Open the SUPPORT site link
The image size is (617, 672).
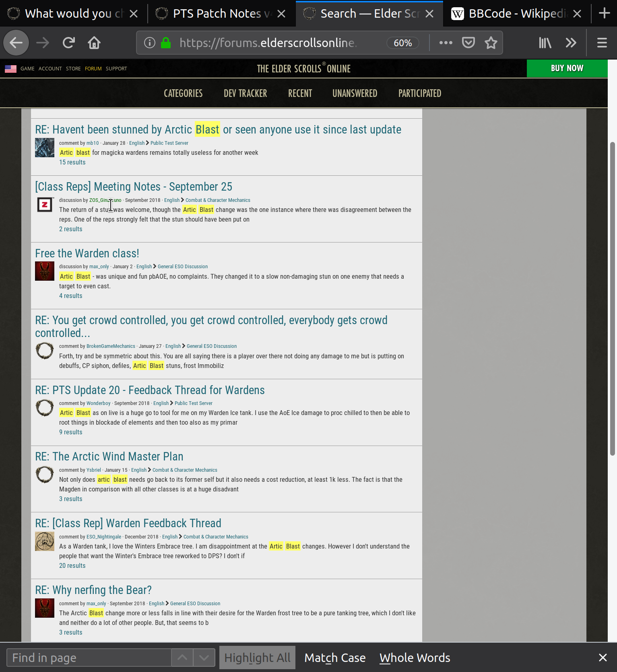pos(116,69)
